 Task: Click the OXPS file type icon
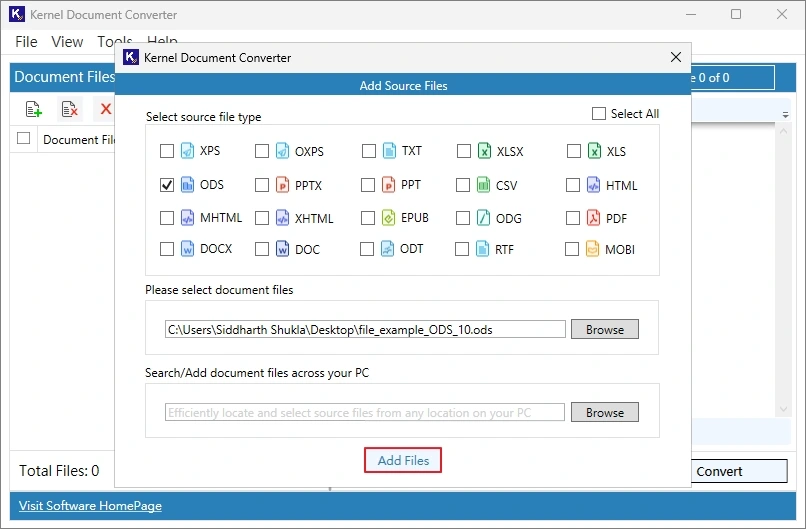coord(282,151)
